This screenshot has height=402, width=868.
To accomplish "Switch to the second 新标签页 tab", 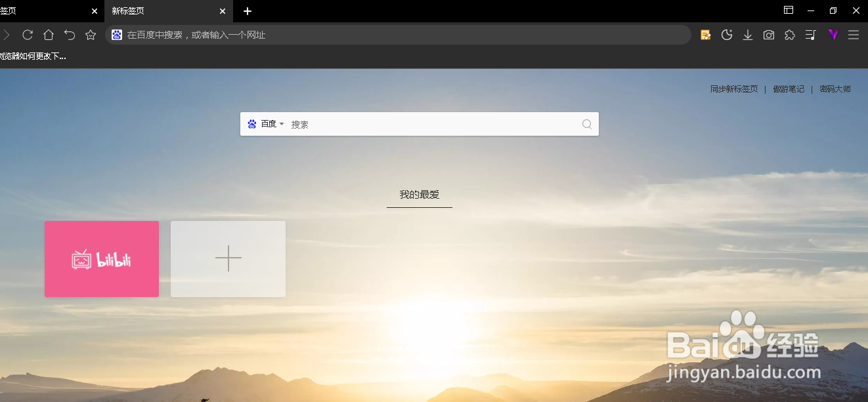I will tap(169, 11).
